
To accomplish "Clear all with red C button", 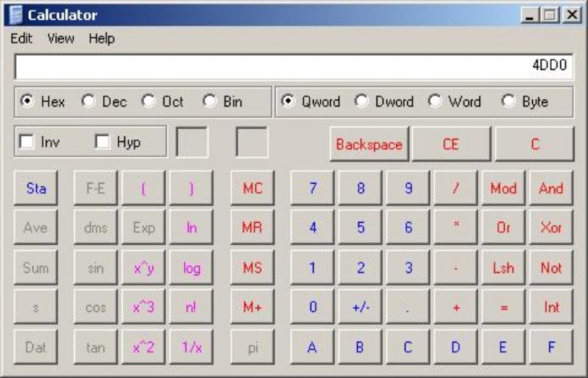I will coord(534,144).
